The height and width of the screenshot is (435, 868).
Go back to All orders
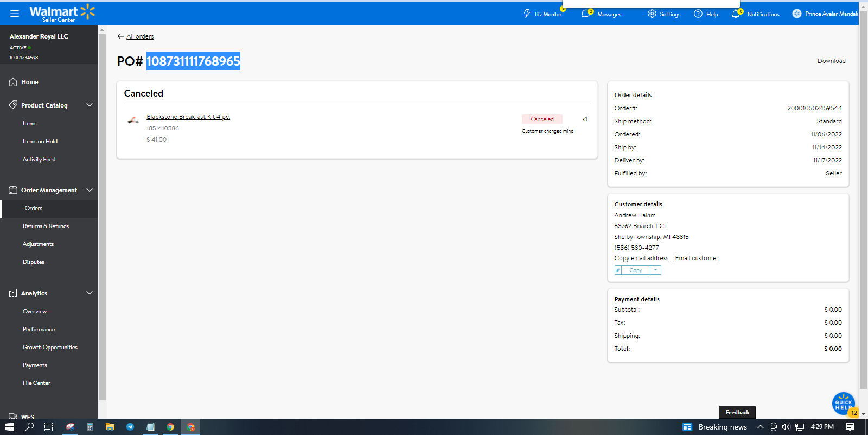(x=140, y=37)
